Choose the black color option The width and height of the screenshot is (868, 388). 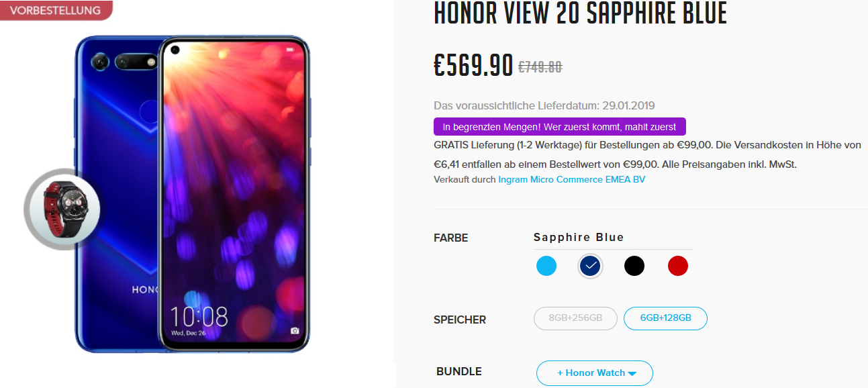[x=634, y=266]
